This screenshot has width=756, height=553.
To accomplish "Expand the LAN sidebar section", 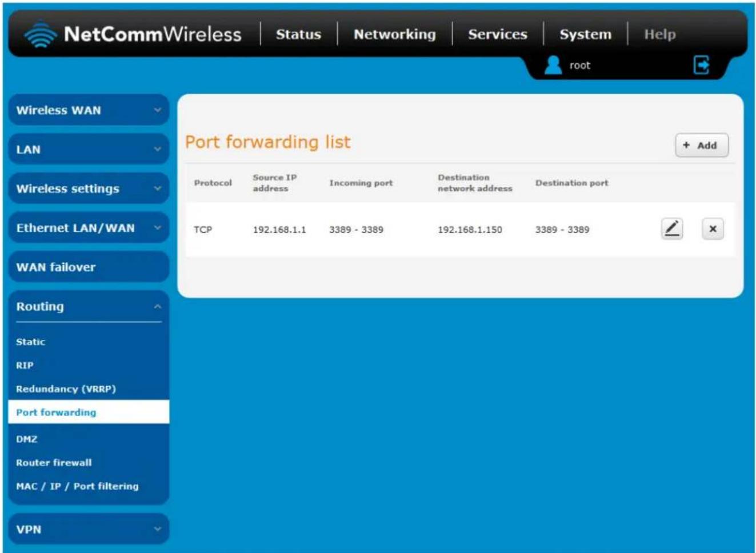I will 89,149.
